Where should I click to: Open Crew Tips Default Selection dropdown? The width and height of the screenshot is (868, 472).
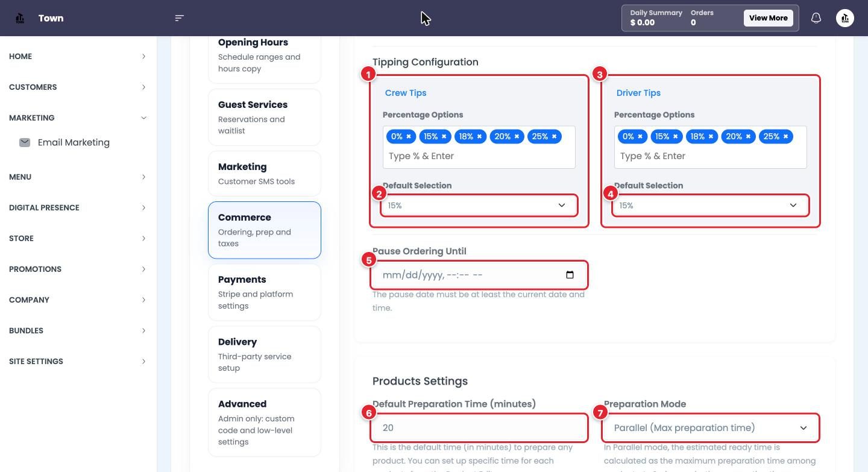click(x=479, y=206)
